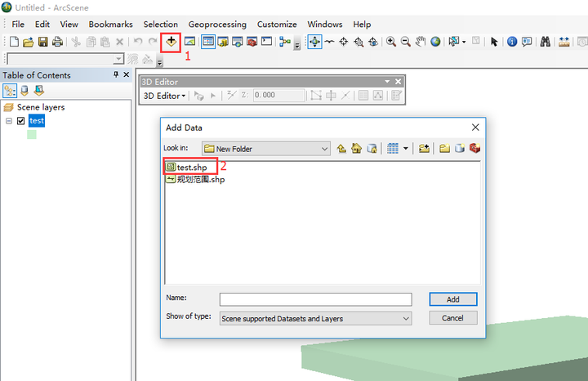
Task: Click Connect To Folder icon
Action: point(424,149)
